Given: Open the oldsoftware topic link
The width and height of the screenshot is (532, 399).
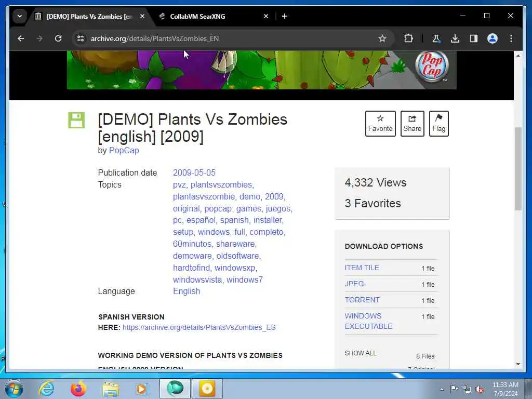Looking at the screenshot, I should 238,256.
